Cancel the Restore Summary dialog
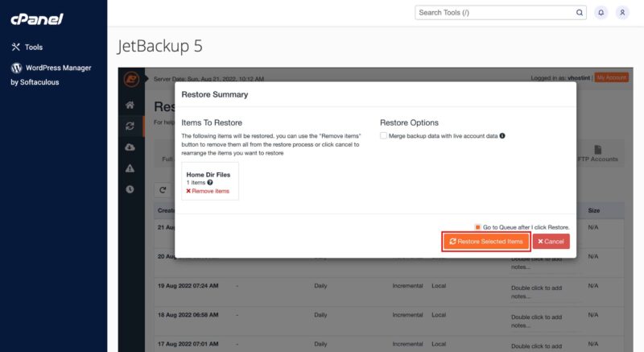This screenshot has width=644, height=352. (551, 242)
